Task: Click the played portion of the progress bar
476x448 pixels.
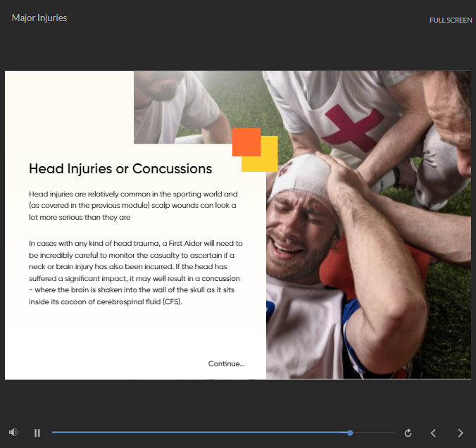Action: [197, 433]
